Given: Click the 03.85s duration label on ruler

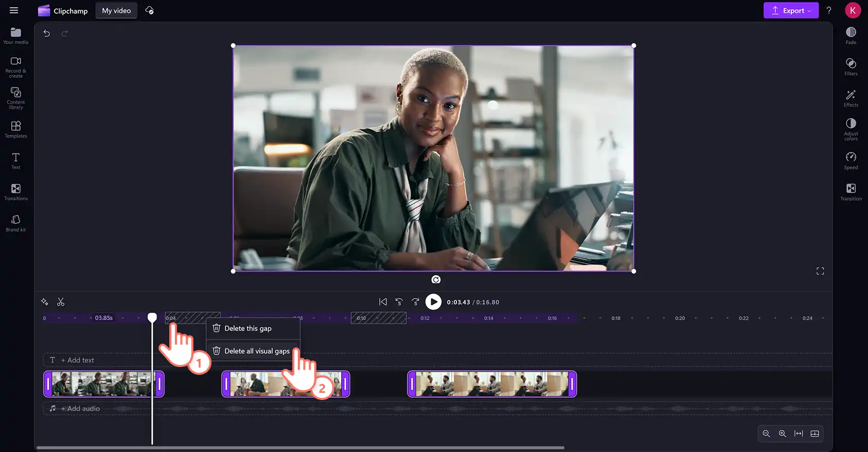Looking at the screenshot, I should coord(104,318).
